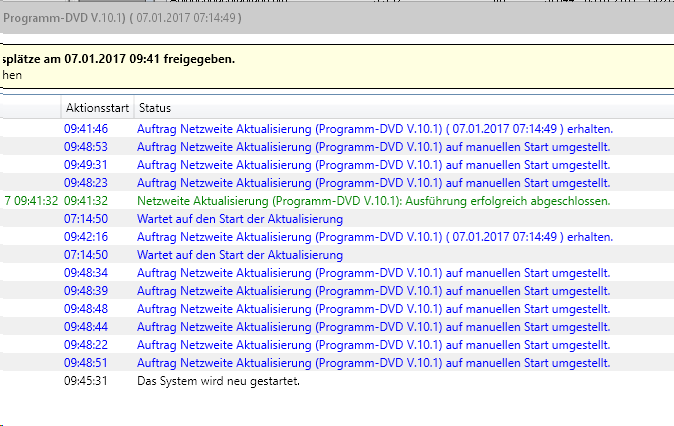Open status message of the 09:48:48 row
The width and height of the screenshot is (674, 426).
374,309
